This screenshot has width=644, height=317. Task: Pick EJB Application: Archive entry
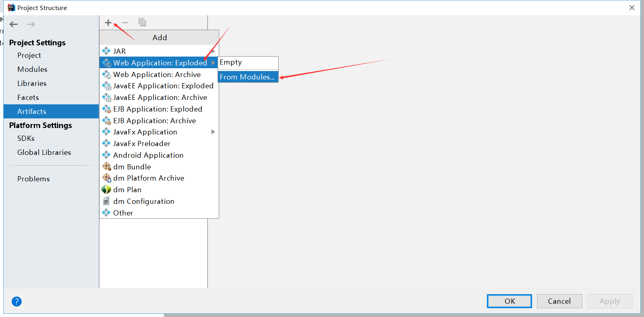pyautogui.click(x=159, y=120)
